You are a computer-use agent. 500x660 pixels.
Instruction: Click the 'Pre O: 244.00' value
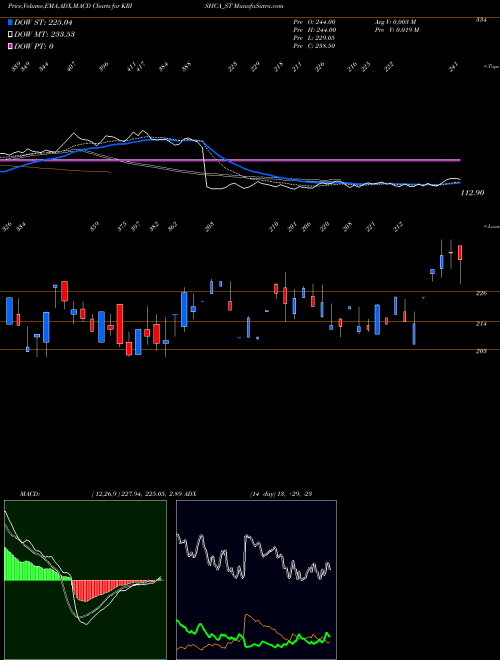pyautogui.click(x=314, y=22)
